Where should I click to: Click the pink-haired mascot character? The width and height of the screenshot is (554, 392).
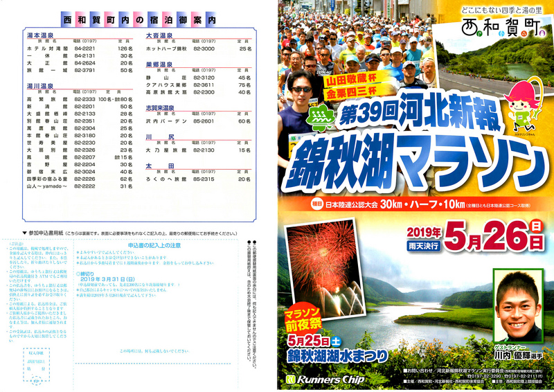coord(520,104)
